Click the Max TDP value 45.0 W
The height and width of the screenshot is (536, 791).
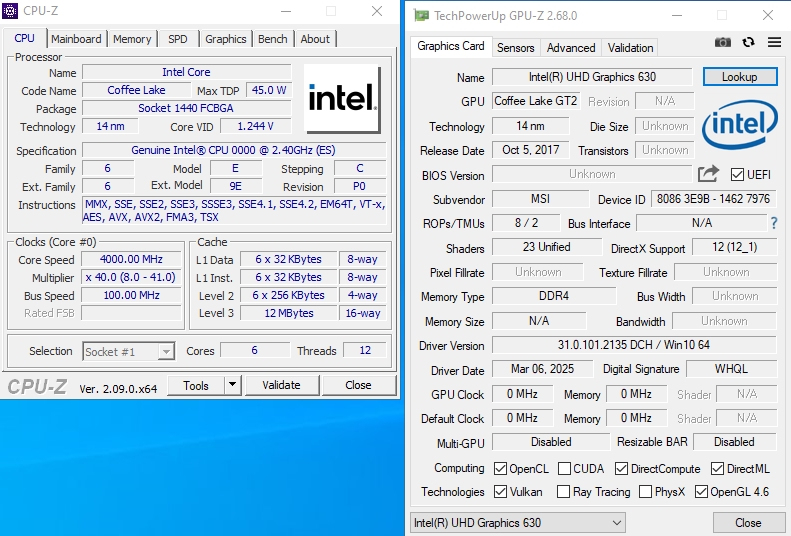click(269, 90)
